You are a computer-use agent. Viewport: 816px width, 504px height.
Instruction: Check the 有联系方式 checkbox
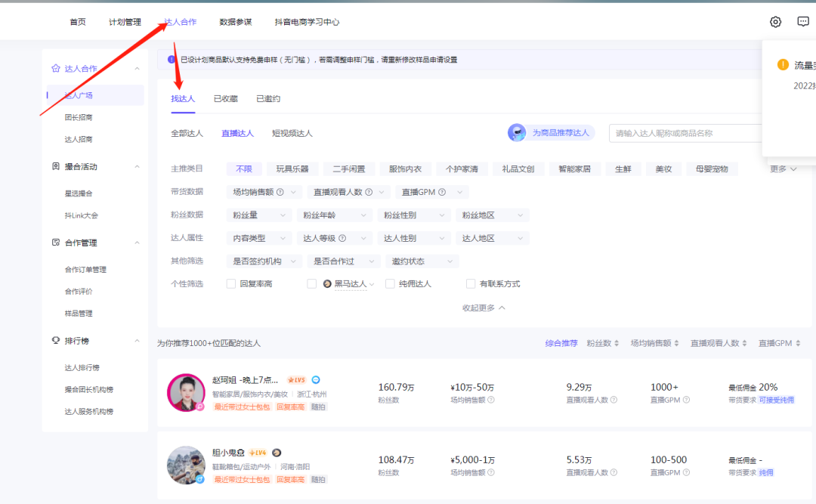(471, 284)
